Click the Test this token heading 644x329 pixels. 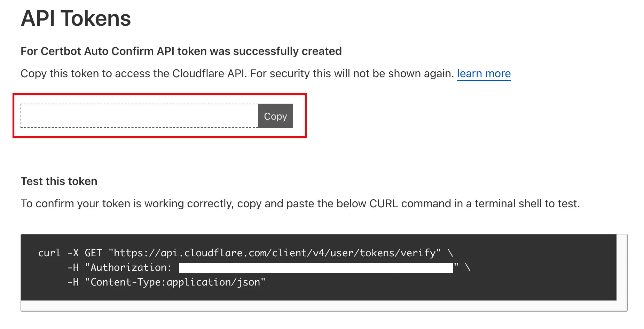(x=59, y=181)
